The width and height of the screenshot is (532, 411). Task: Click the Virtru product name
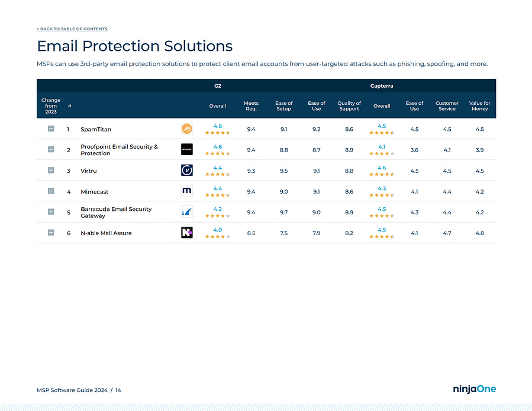(x=89, y=171)
